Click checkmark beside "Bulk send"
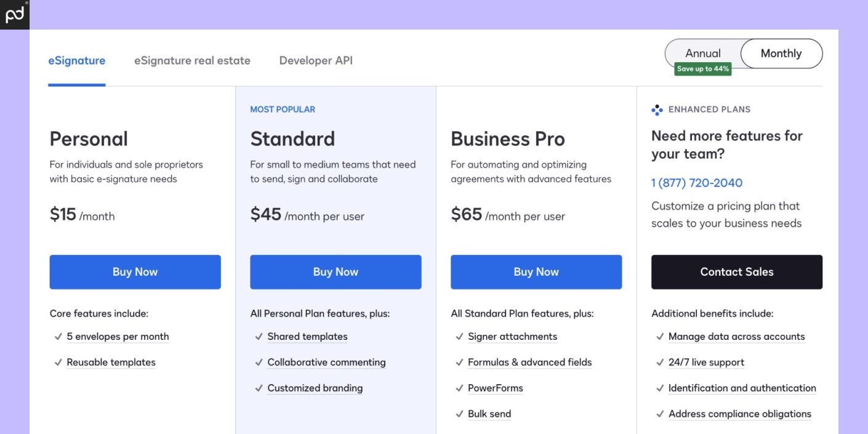Image resolution: width=868 pixels, height=434 pixels. point(459,414)
